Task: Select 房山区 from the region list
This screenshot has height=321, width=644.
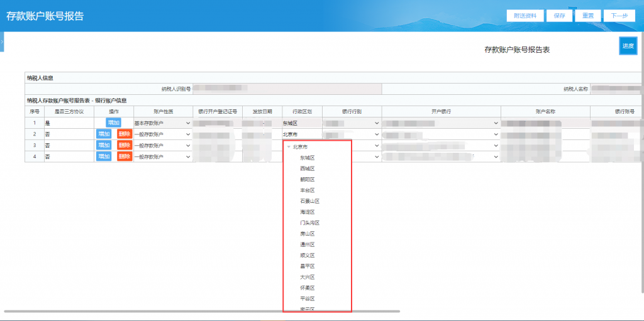Action: click(x=307, y=234)
